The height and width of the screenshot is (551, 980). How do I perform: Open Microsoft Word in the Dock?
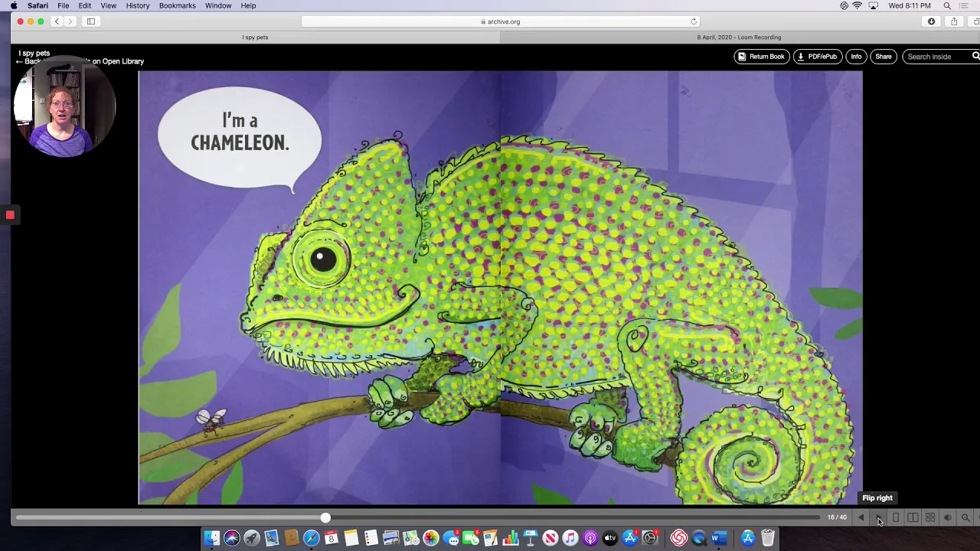(x=718, y=538)
